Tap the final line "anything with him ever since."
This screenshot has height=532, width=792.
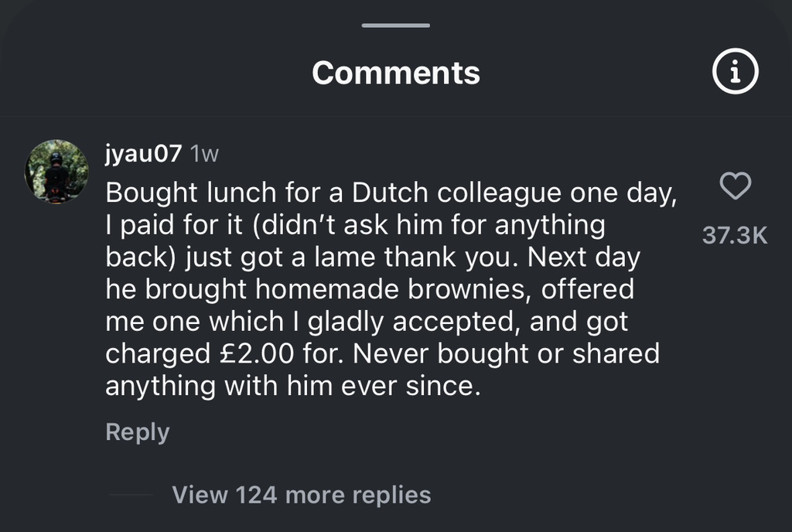pos(293,385)
